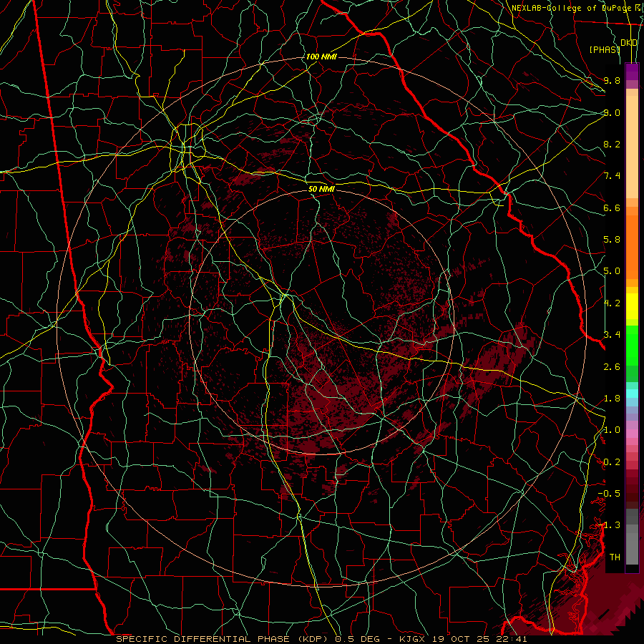644x644 pixels.
Task: Click the "[PHAS]" unit label
Action: pyautogui.click(x=605, y=49)
